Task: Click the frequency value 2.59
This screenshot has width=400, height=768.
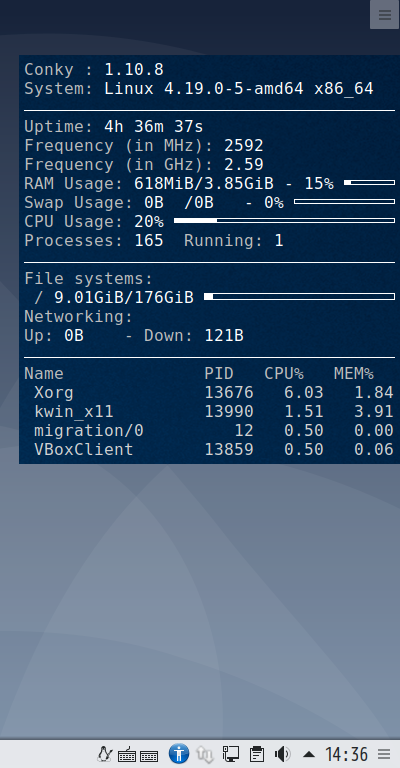Action: [244, 165]
